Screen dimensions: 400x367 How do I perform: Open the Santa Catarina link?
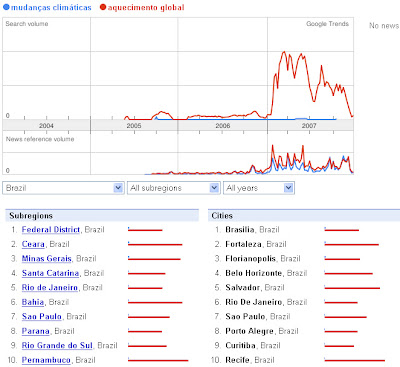[50, 273]
